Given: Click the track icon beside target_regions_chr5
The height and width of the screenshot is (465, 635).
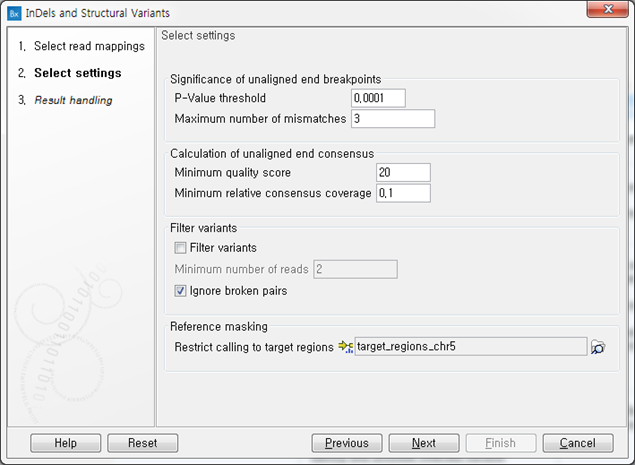Looking at the screenshot, I should coord(345,347).
